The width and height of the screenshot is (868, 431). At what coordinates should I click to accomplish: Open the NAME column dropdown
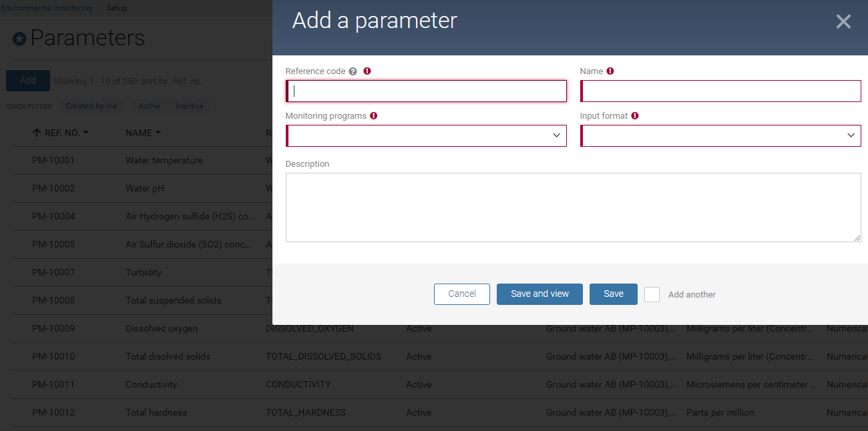point(158,133)
